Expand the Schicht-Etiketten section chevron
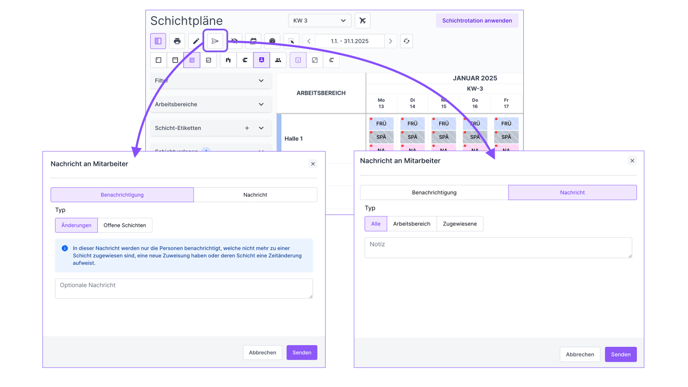The height and width of the screenshot is (387, 688). point(261,128)
